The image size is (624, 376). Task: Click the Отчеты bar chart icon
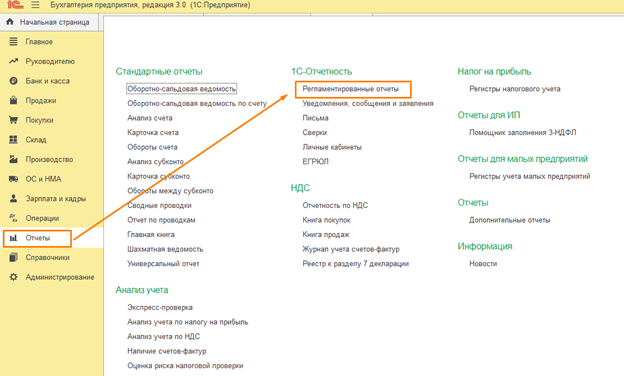[14, 238]
